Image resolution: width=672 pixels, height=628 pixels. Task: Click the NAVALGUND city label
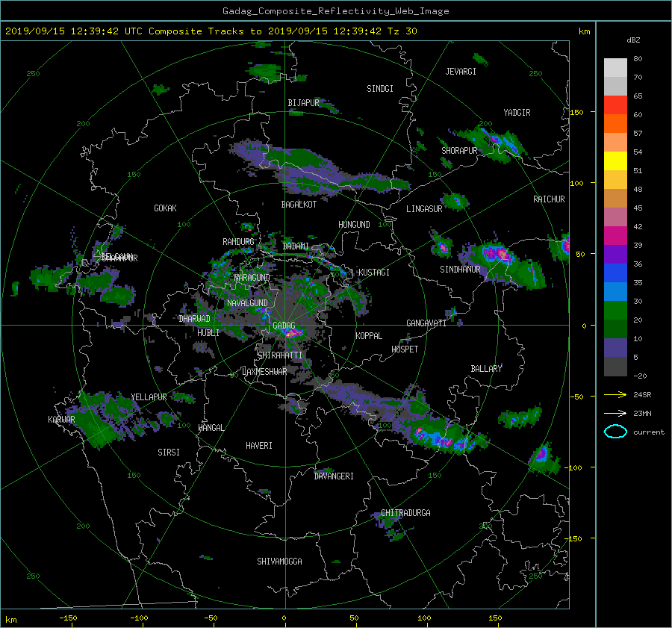(x=247, y=303)
